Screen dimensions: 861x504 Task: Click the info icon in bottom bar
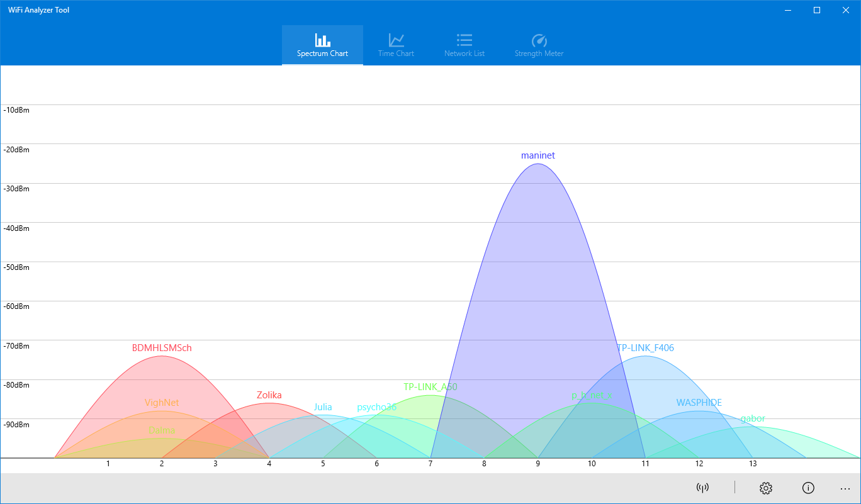pos(808,488)
